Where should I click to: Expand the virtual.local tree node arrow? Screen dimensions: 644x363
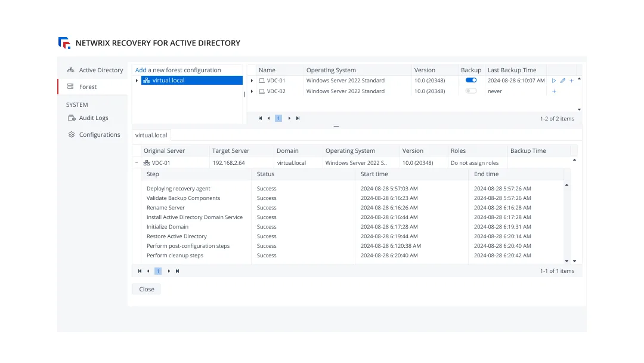(x=137, y=81)
